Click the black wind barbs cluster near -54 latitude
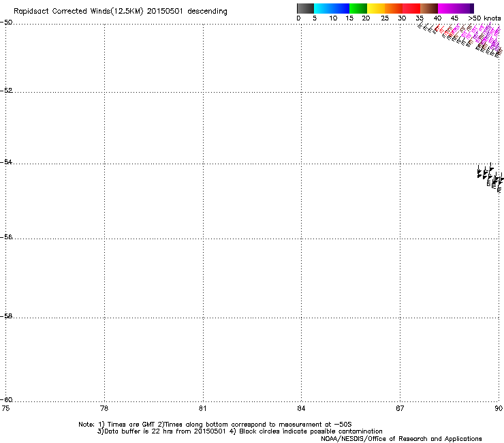 [x=490, y=177]
